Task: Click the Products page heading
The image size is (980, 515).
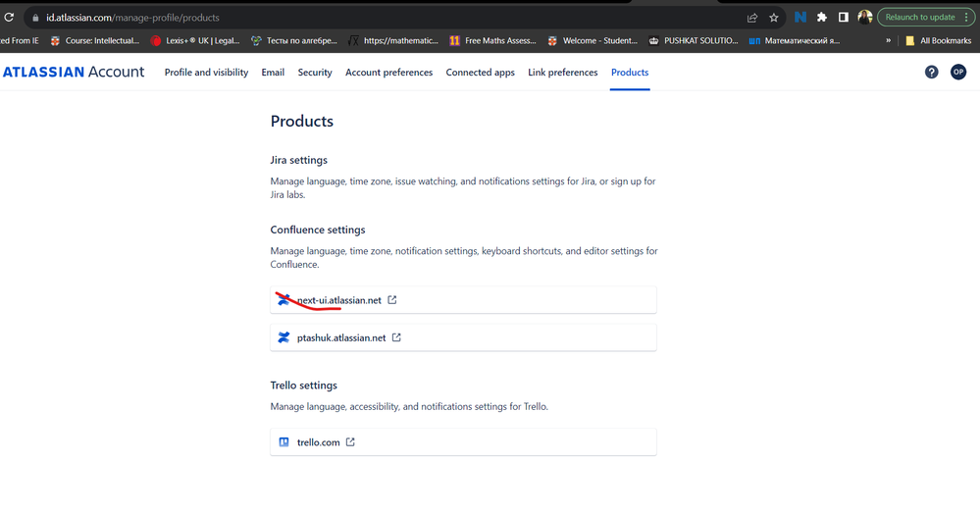Action: (x=302, y=122)
